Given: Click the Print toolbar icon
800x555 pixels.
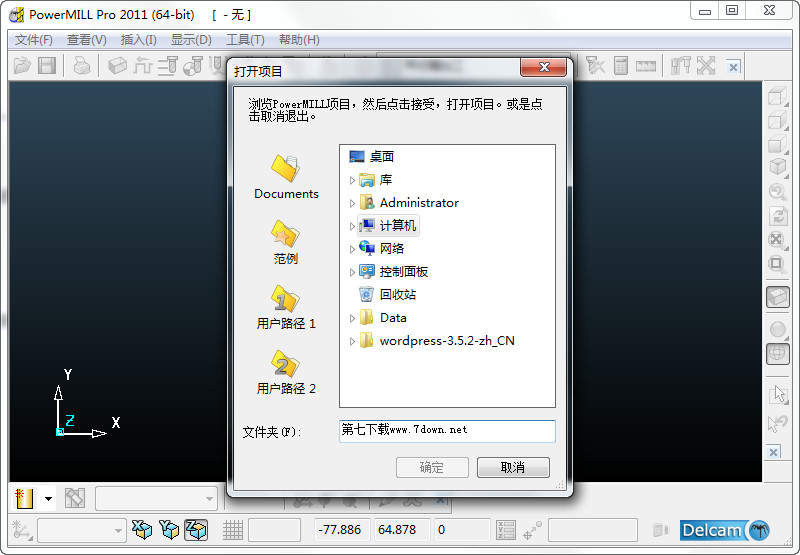Looking at the screenshot, I should (x=82, y=66).
